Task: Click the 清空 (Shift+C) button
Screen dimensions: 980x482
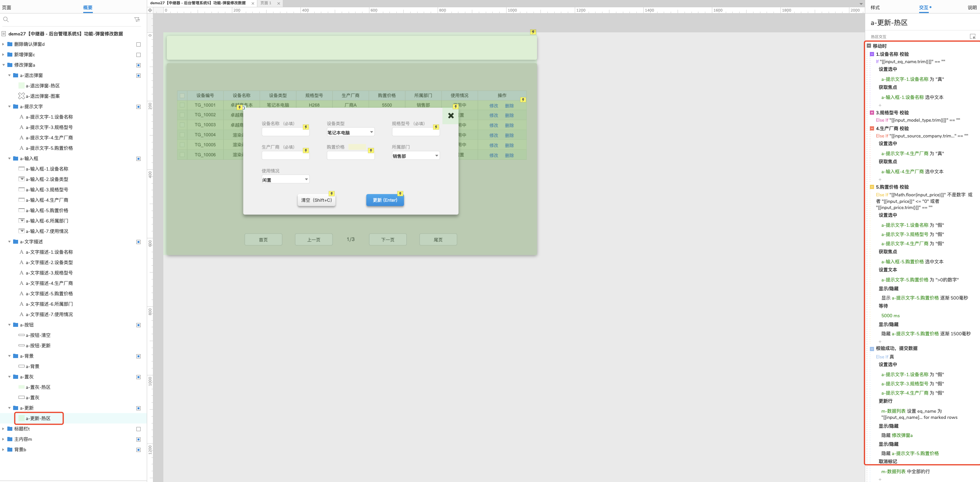Action: coord(316,200)
